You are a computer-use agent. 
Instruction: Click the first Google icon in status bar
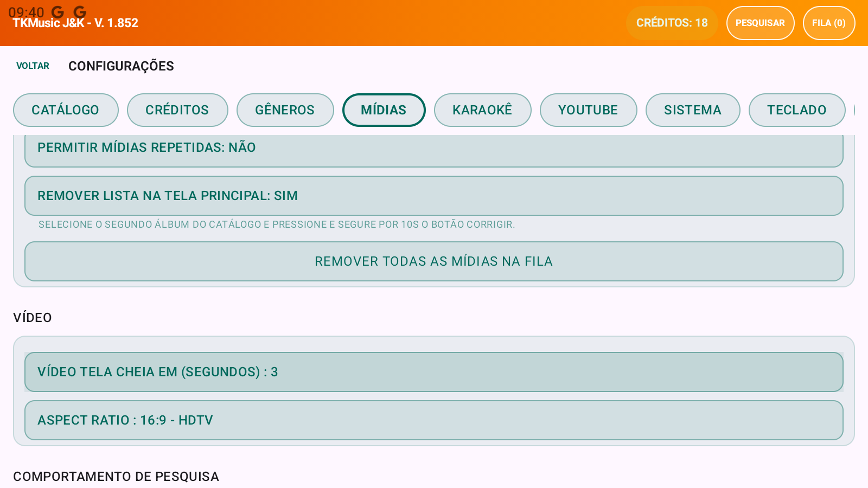[x=58, y=12]
